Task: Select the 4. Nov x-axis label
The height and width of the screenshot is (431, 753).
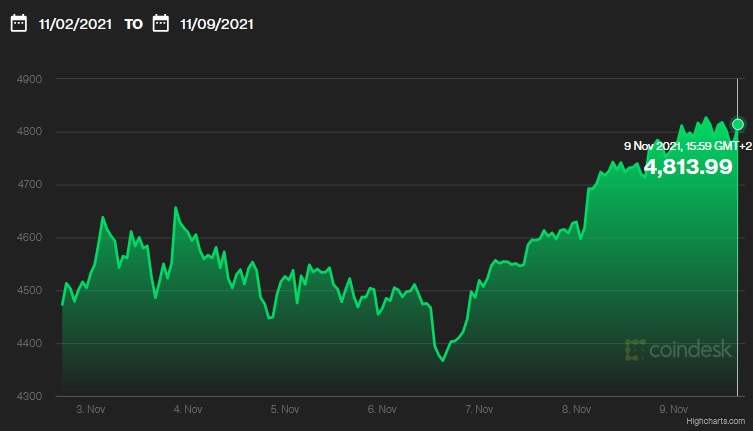Action: (x=188, y=409)
